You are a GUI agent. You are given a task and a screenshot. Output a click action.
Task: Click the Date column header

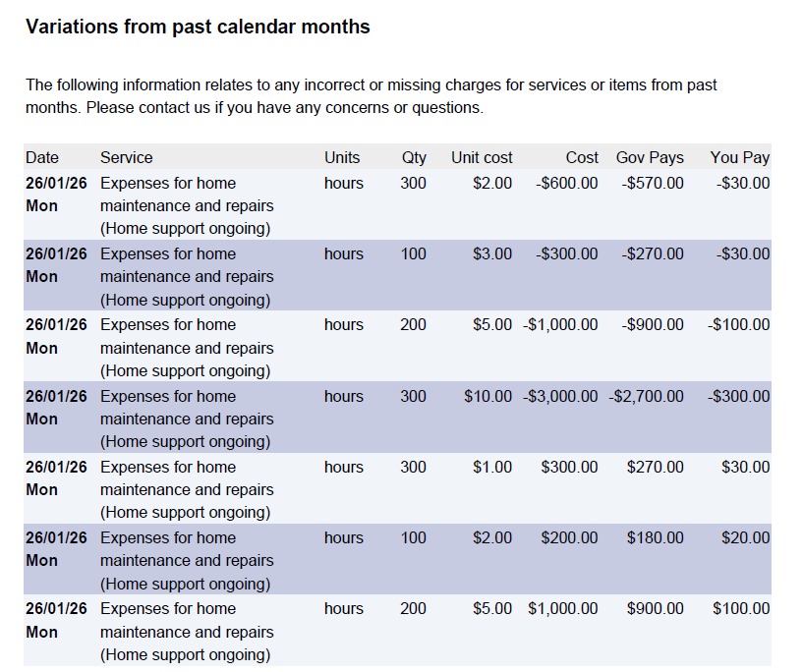click(x=42, y=157)
